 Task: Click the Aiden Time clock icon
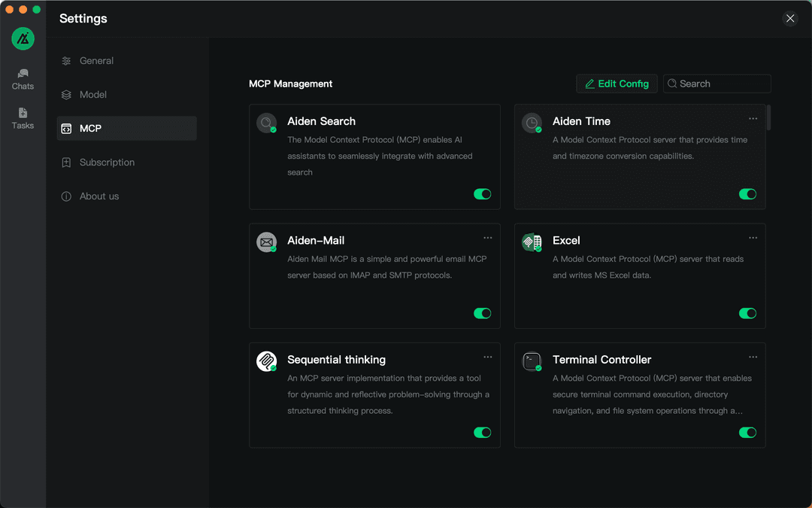point(532,123)
